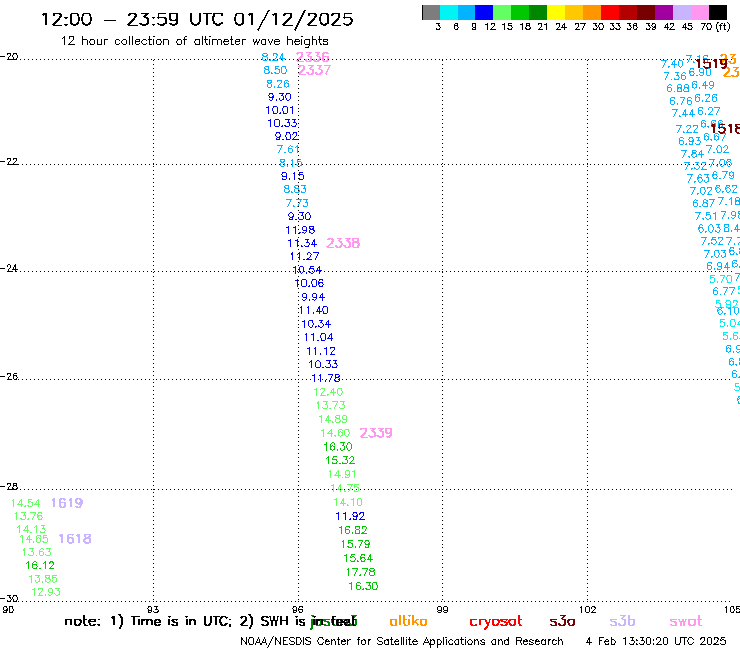The width and height of the screenshot is (740, 650).
Task: Click the wave height value 11.12
Action: [x=321, y=351]
